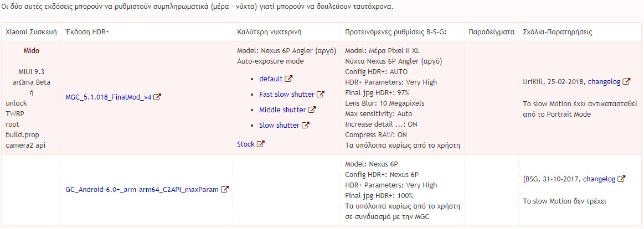This screenshot has width=644, height=229.
Task: Follow the Fast slow shutter link
Action: [x=286, y=94]
